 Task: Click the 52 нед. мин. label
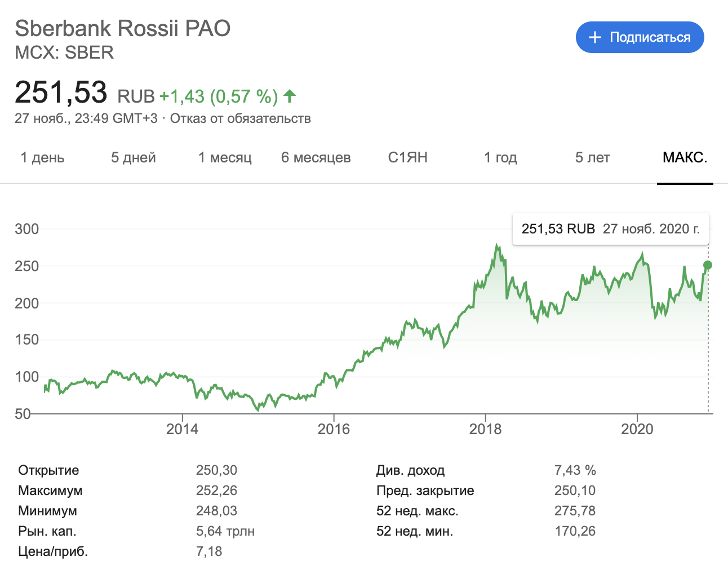click(x=415, y=531)
